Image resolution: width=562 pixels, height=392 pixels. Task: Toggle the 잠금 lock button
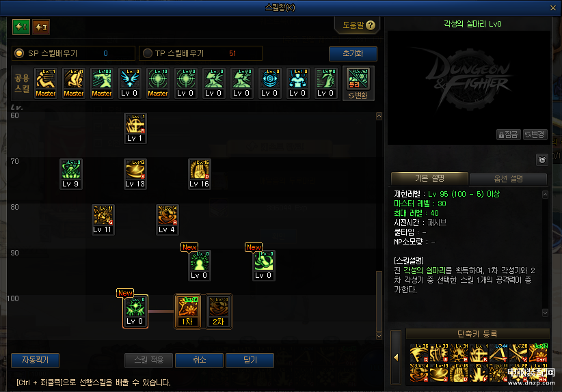[x=509, y=135]
